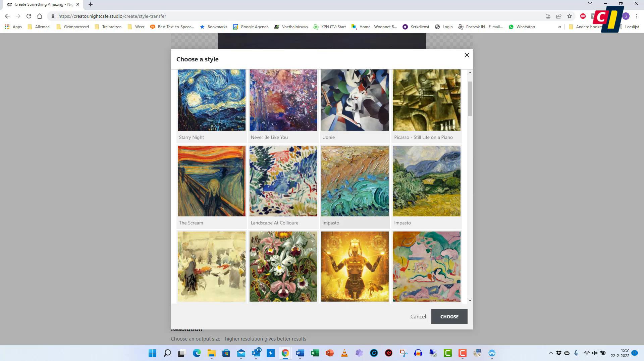The height and width of the screenshot is (361, 644).
Task: Choose the Udnie style thumbnail
Action: coord(355,100)
